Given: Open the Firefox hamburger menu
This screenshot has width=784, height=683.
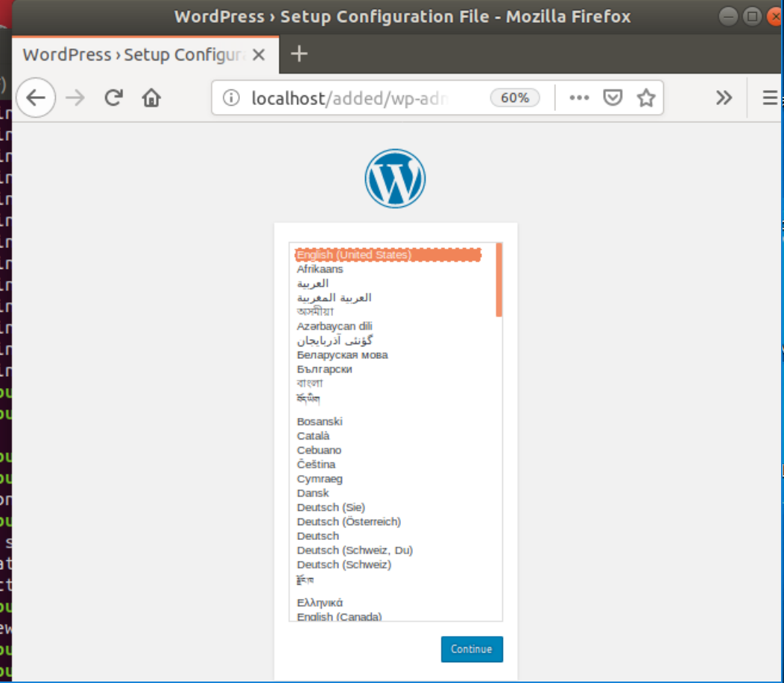Looking at the screenshot, I should [770, 98].
